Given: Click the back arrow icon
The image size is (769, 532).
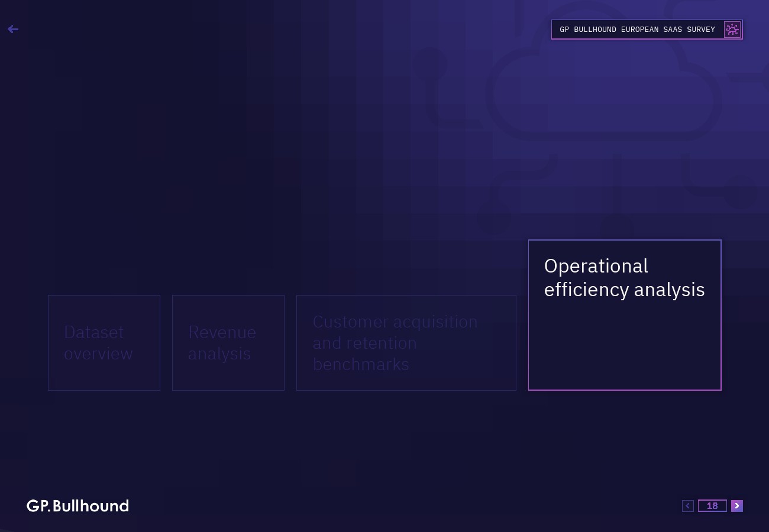Looking at the screenshot, I should point(13,29).
